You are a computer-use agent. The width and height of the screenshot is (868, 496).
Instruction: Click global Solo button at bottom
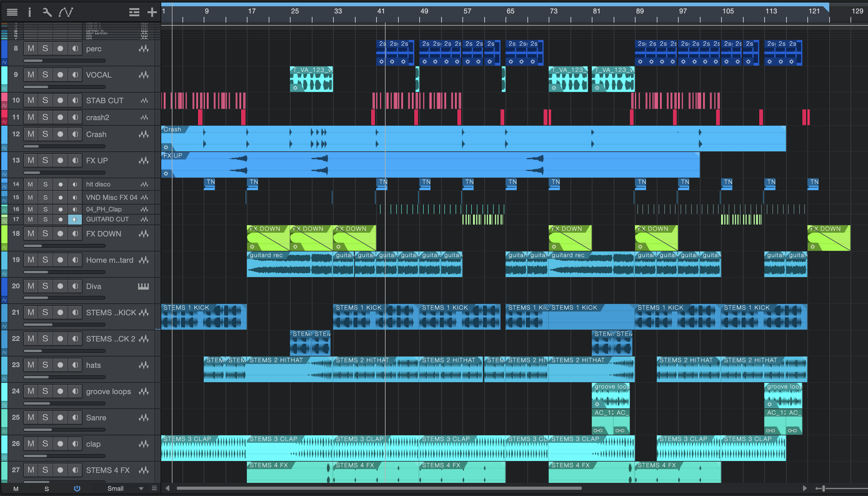point(47,488)
